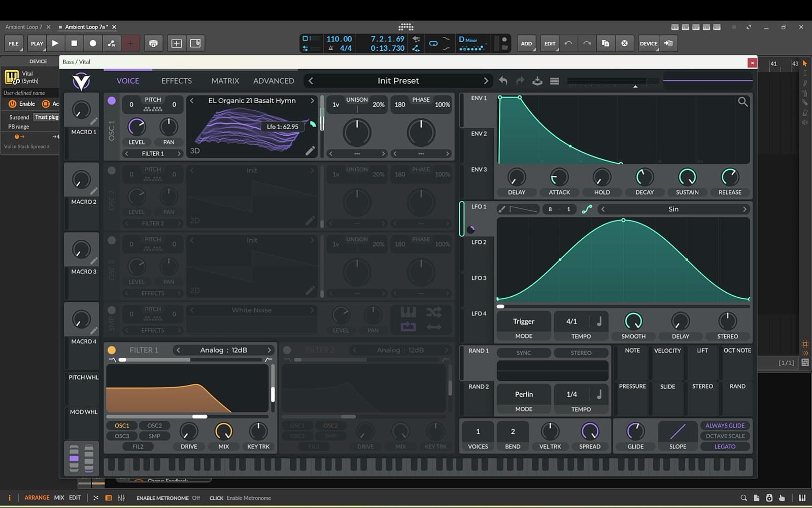
Task: Click the search icon in status bar
Action: click(x=743, y=498)
